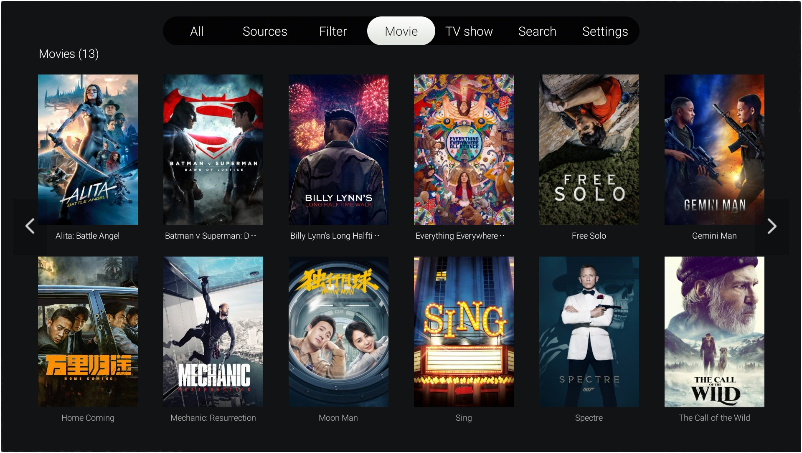This screenshot has width=802, height=453.
Task: Open the Sources tab
Action: [265, 31]
